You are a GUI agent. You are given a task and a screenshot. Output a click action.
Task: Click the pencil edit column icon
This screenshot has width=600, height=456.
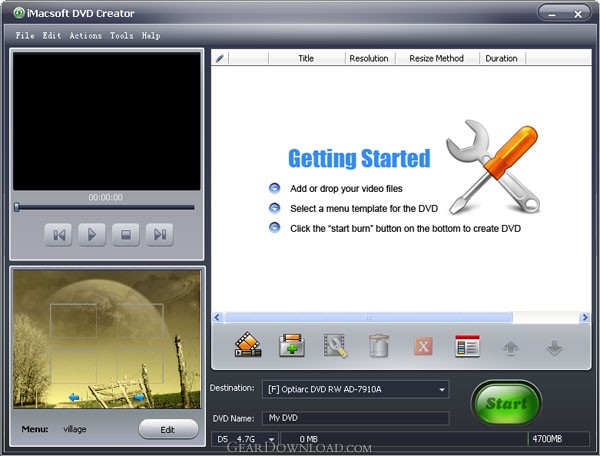tap(220, 58)
